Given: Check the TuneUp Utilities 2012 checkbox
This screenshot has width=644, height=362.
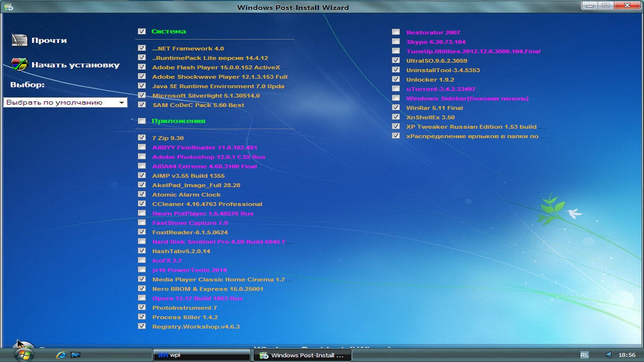Looking at the screenshot, I should pos(396,51).
